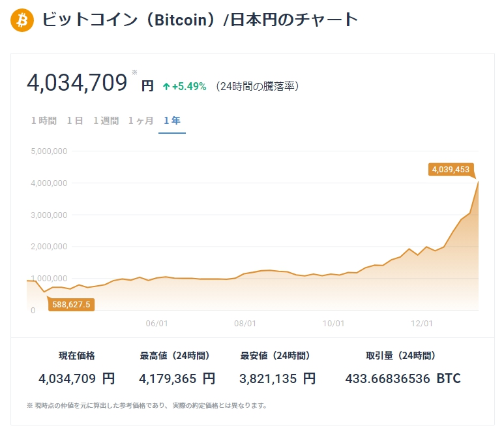The image size is (504, 432).
Task: Click the 08/01 date on the chart axis
Action: 245,323
